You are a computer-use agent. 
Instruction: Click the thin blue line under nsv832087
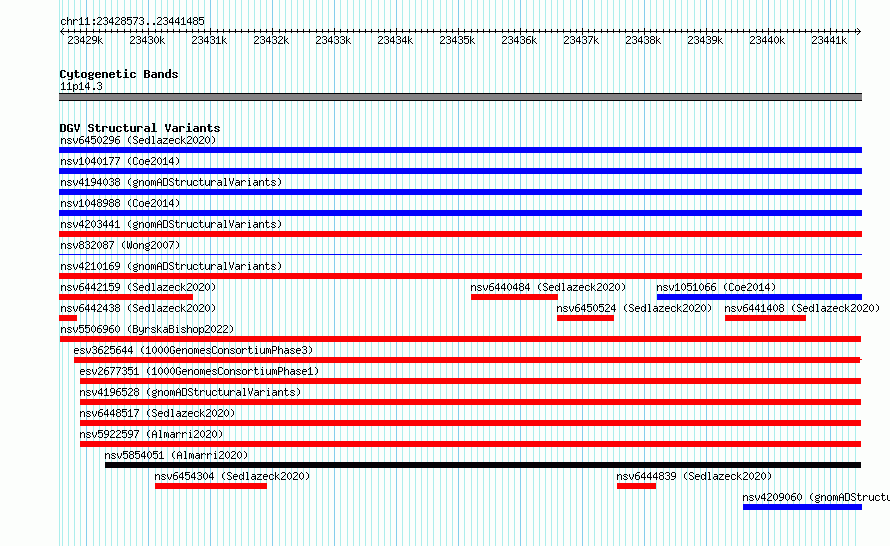pos(460,254)
